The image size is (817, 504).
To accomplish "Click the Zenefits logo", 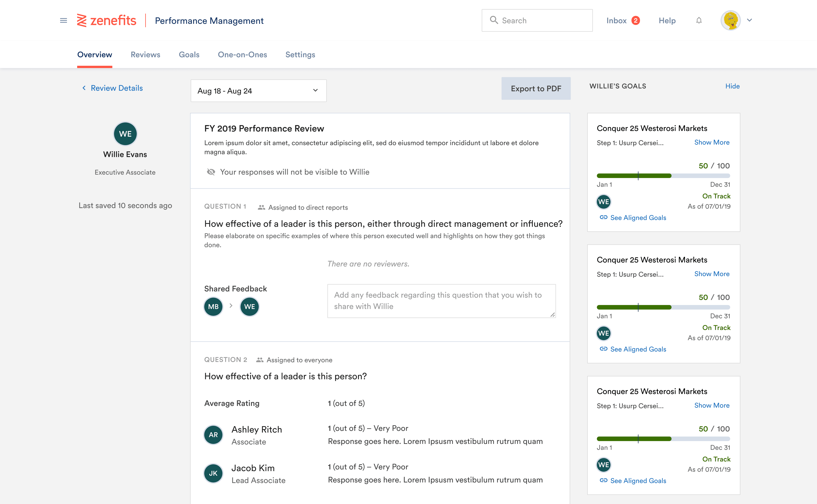I will pos(106,21).
